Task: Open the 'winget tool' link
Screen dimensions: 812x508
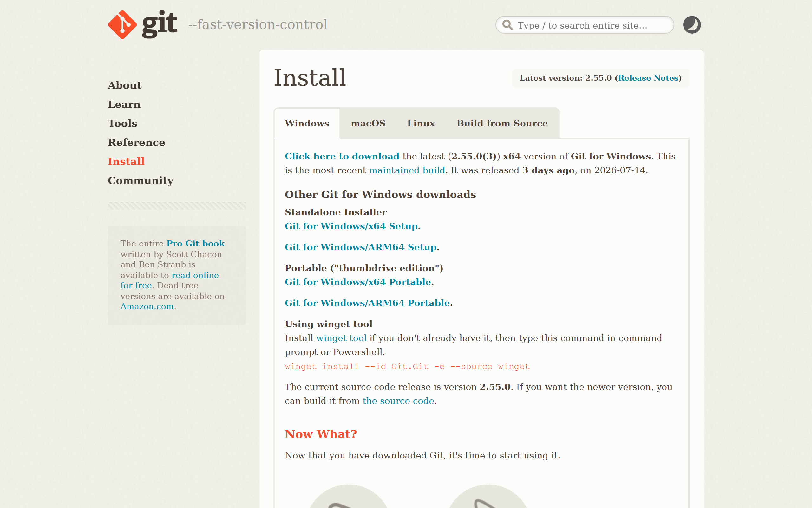Action: [341, 338]
